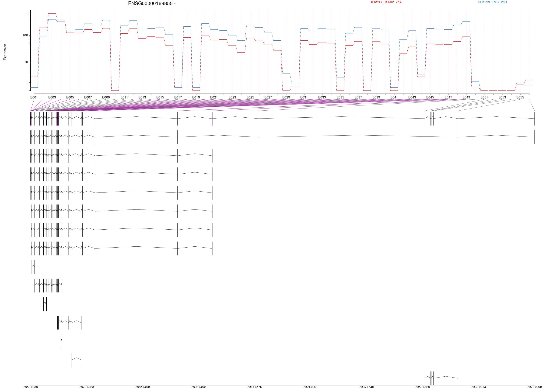Viewport: 560px width, 392px height.
Task: Select exon bin label E023
Action: tap(232, 97)
